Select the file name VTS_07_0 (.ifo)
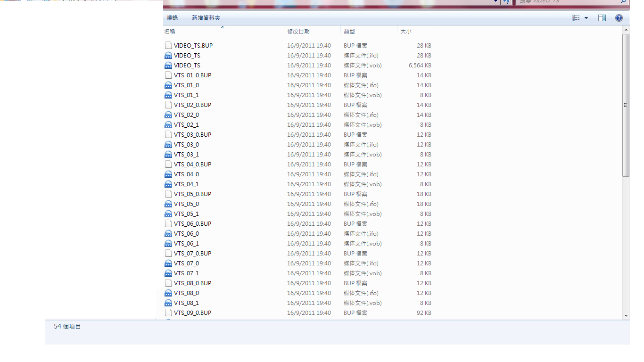 click(186, 263)
